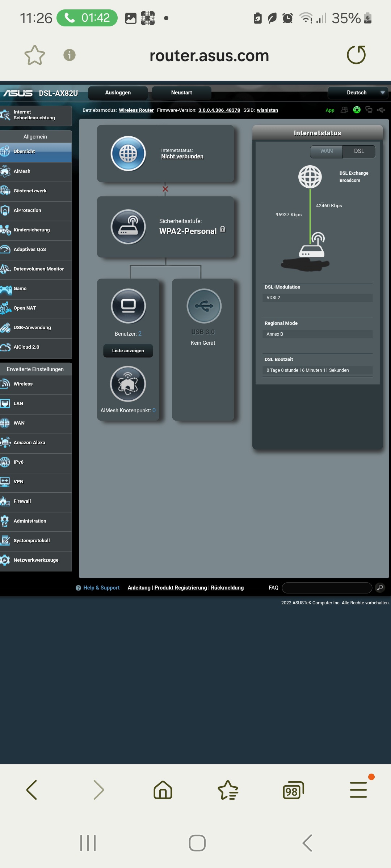Open Adaptives QoS page
This screenshot has height=868, width=391.
(x=36, y=250)
